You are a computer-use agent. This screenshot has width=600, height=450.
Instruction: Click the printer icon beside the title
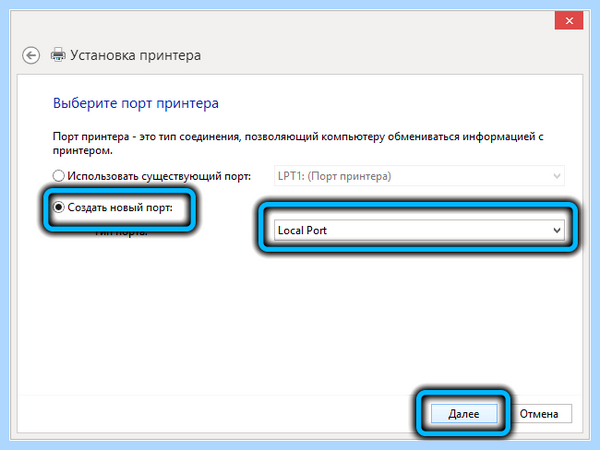coord(58,55)
